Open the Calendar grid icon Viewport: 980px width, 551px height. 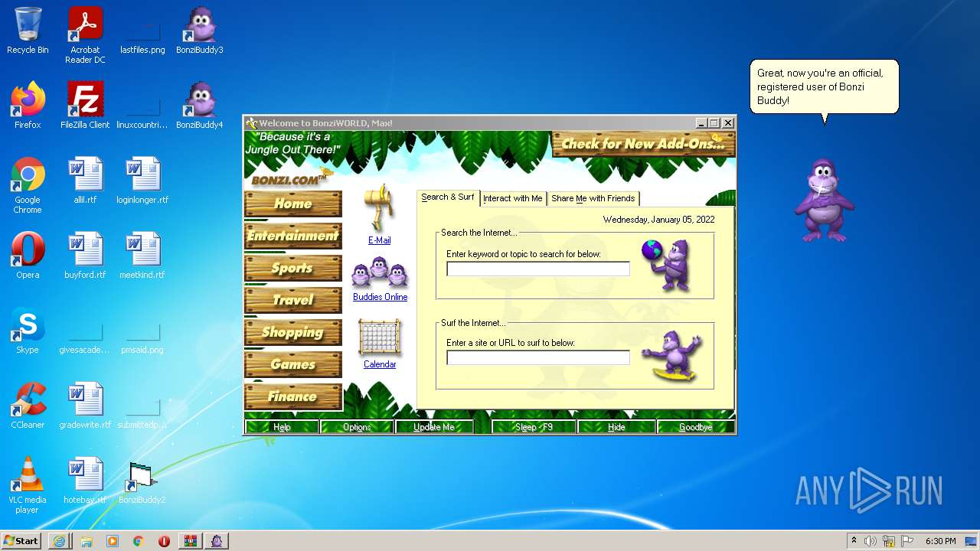pyautogui.click(x=380, y=337)
